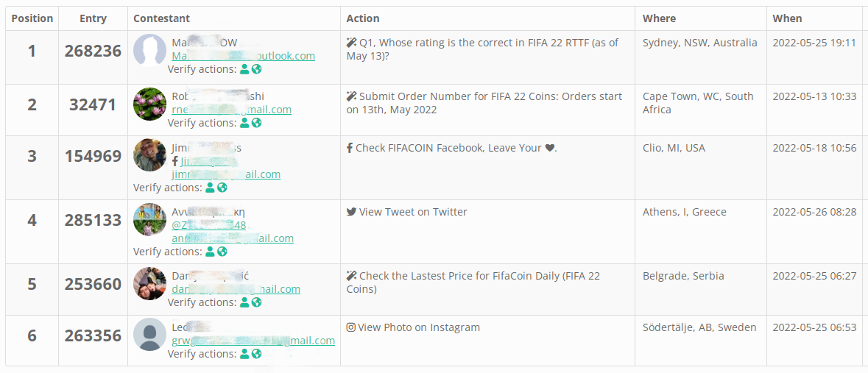Viewport: 868px width, 373px height.
Task: Click the user verify icon for entry 32471
Action: point(245,123)
